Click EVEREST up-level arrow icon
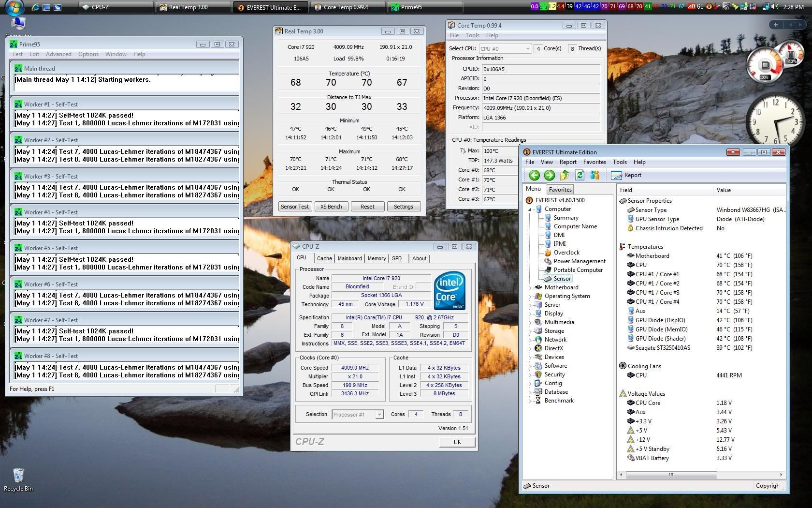This screenshot has height=508, width=812. tap(565, 175)
